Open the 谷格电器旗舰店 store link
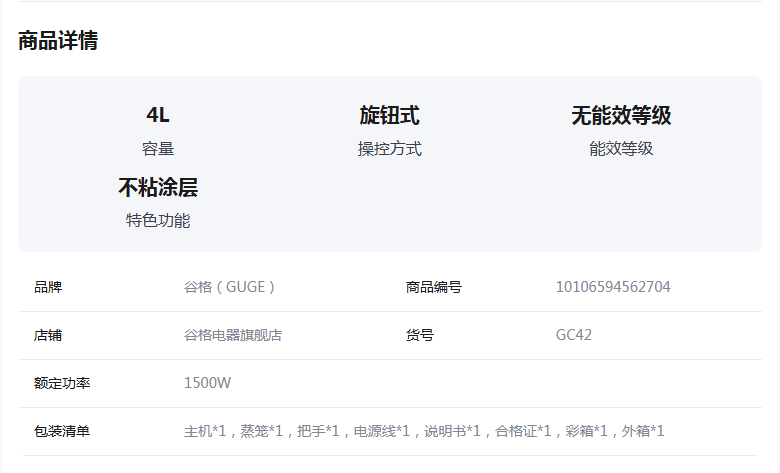Viewport: 780px width, 473px height. (x=233, y=335)
